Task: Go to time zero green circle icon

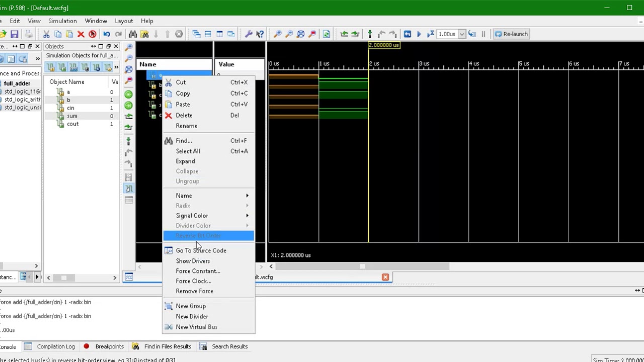Action: tap(129, 95)
